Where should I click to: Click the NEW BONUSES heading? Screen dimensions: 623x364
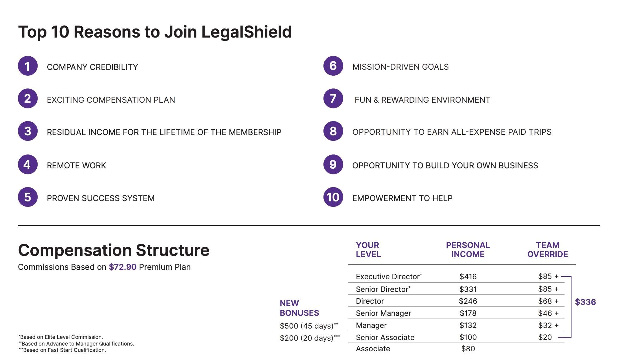click(299, 308)
